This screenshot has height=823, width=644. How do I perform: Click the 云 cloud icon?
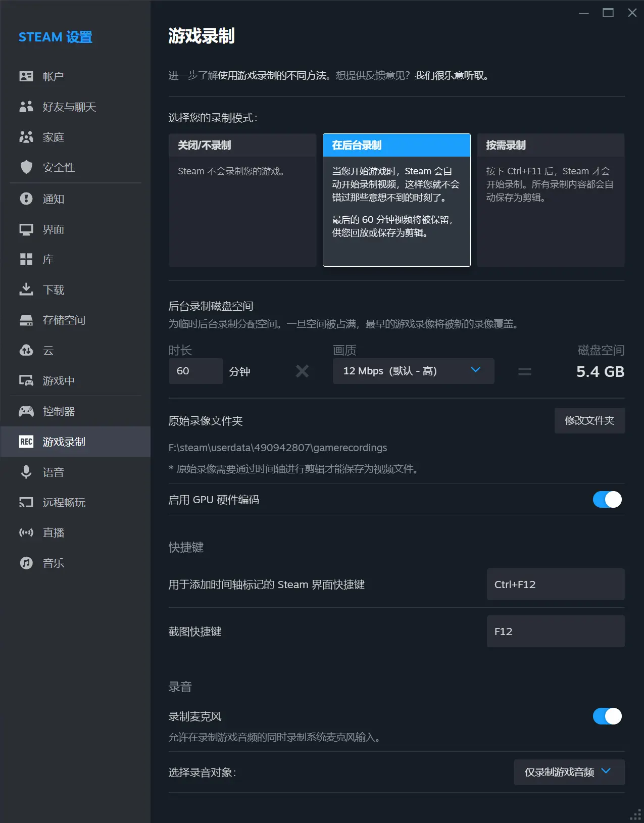tap(26, 350)
